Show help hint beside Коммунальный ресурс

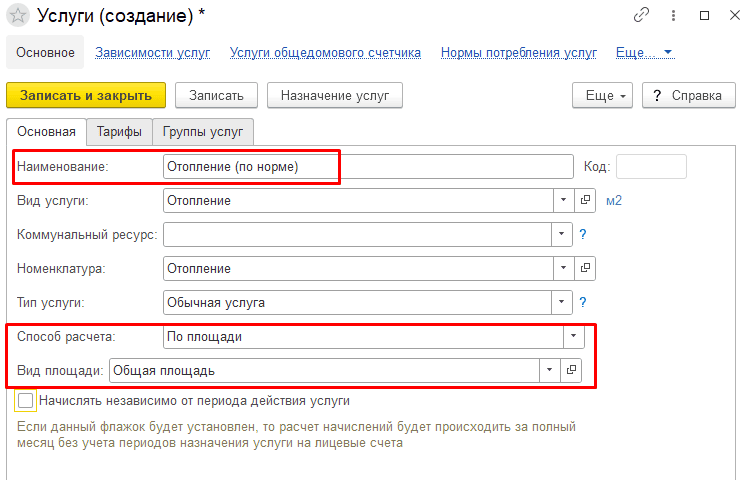(583, 234)
